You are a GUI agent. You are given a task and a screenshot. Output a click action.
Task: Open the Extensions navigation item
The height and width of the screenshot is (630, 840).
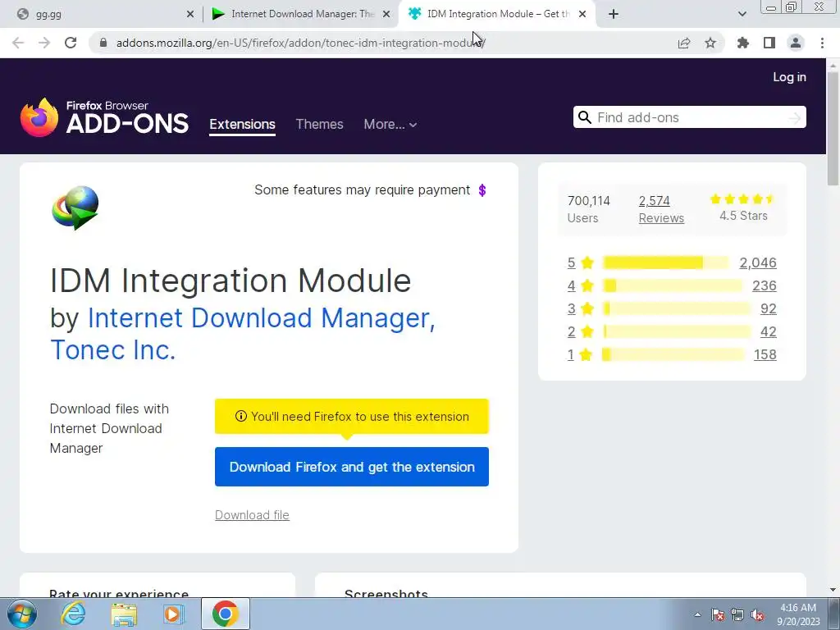click(242, 125)
